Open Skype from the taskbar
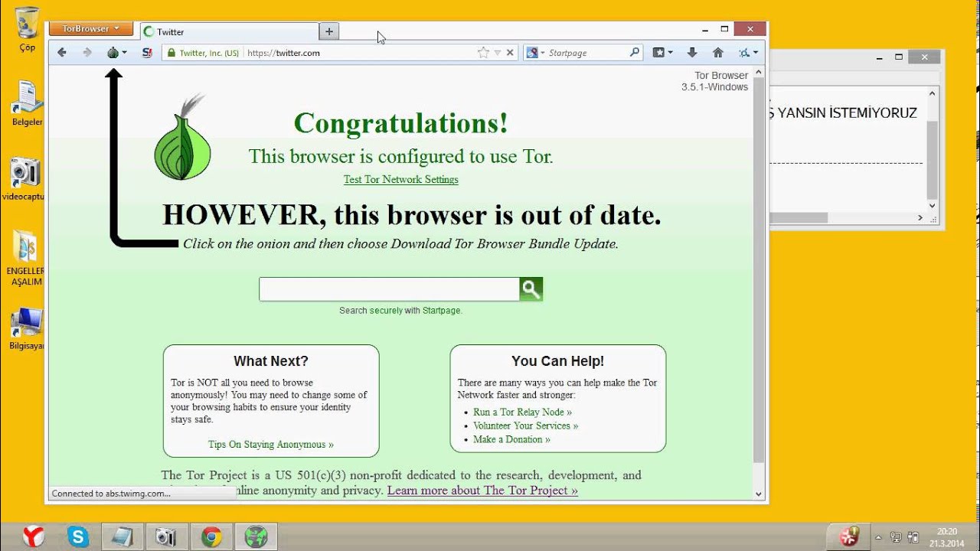The image size is (980, 551). point(78,536)
